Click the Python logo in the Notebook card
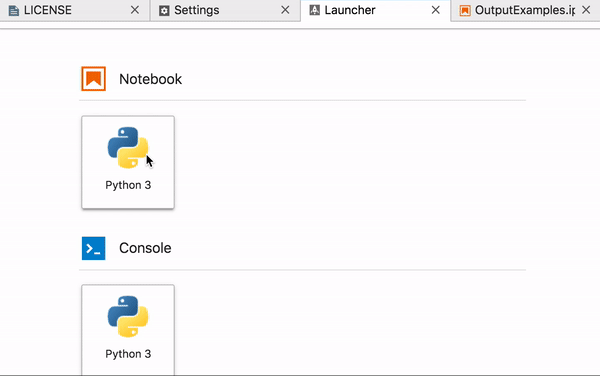Viewport: 600px width, 376px height. click(x=128, y=148)
